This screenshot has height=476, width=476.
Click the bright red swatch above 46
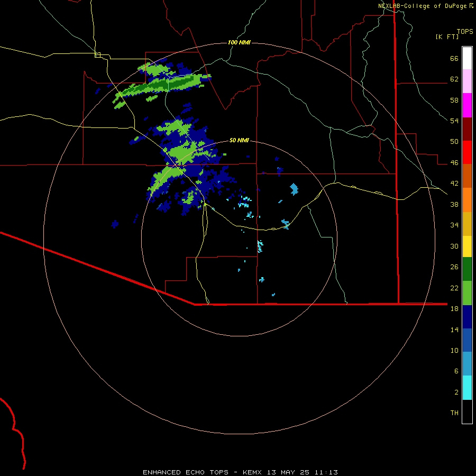coord(467,152)
